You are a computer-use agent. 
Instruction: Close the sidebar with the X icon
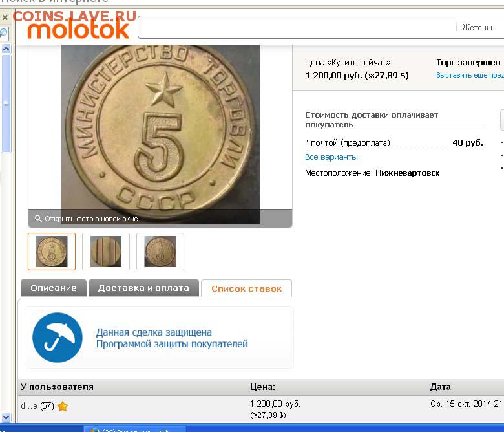pyautogui.click(x=5, y=17)
